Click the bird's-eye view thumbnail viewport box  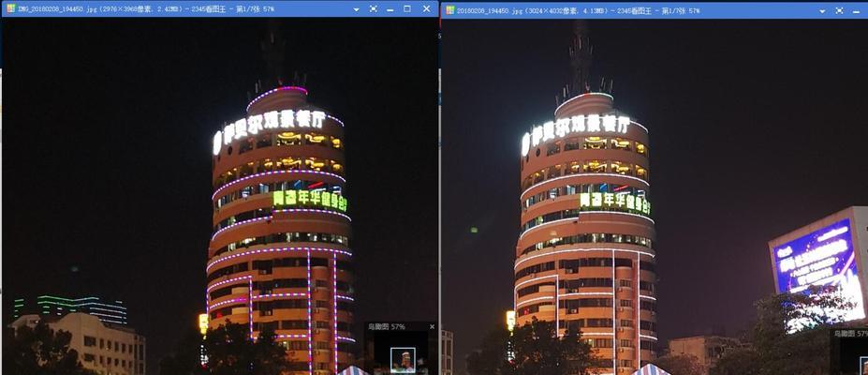click(x=403, y=360)
